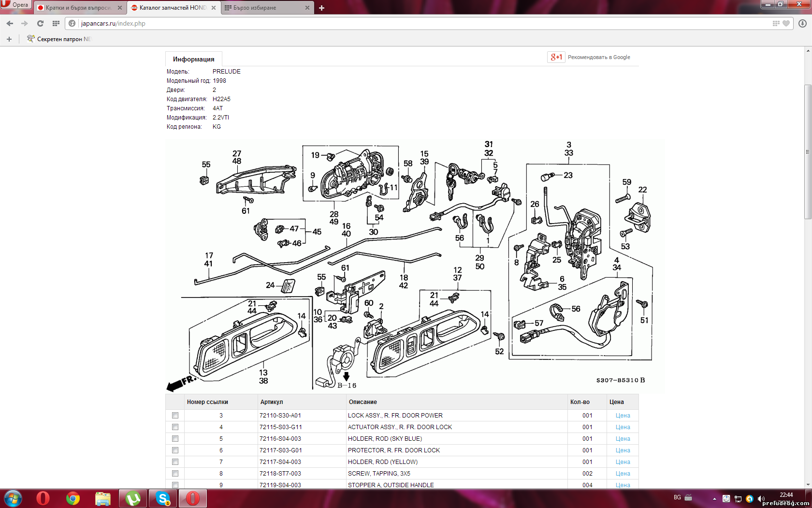Reload the current page
Screen dimensions: 812x508
[40, 23]
